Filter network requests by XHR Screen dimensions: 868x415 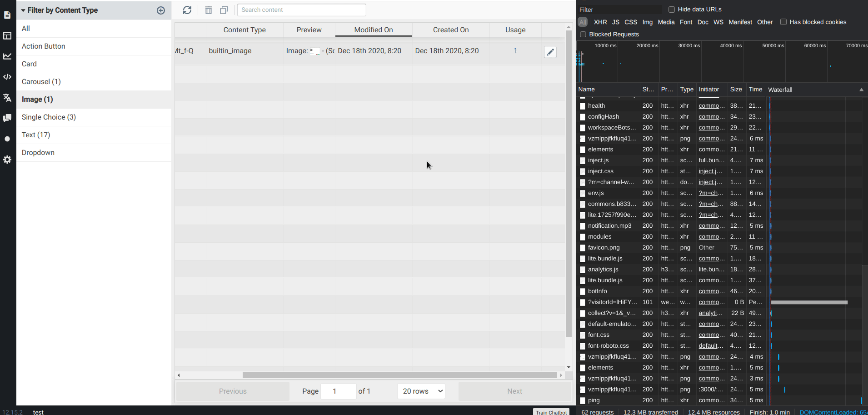(600, 22)
